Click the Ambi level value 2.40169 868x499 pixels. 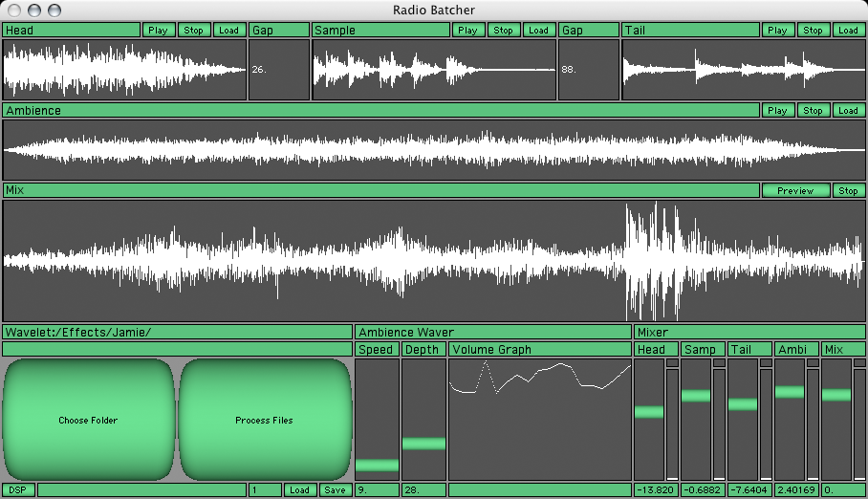(796, 489)
